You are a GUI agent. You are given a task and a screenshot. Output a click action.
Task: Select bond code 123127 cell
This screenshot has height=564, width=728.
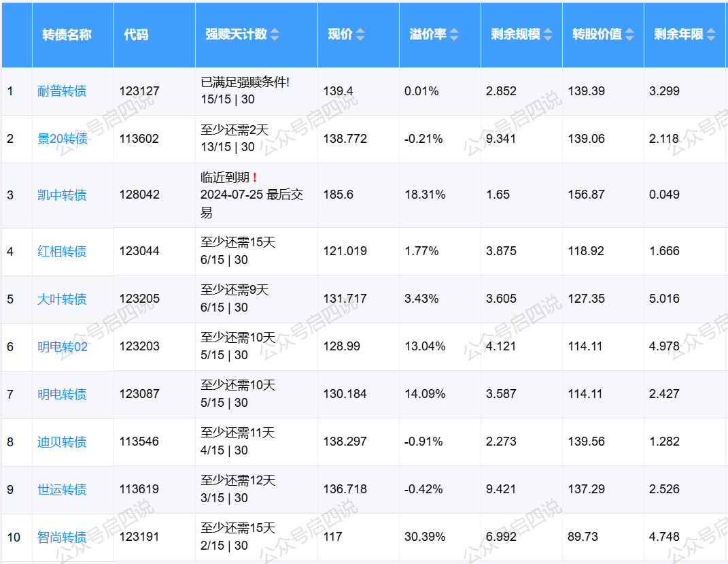click(139, 91)
